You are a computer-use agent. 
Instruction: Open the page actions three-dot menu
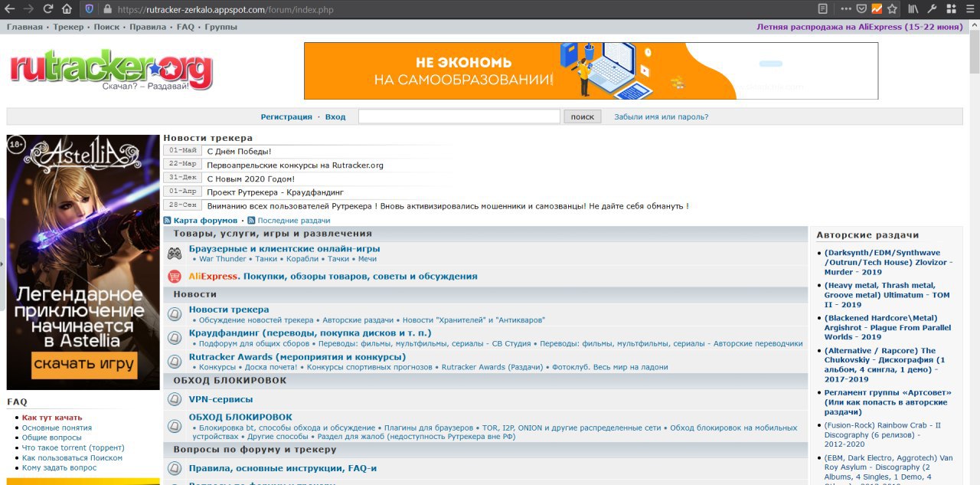coord(846,9)
